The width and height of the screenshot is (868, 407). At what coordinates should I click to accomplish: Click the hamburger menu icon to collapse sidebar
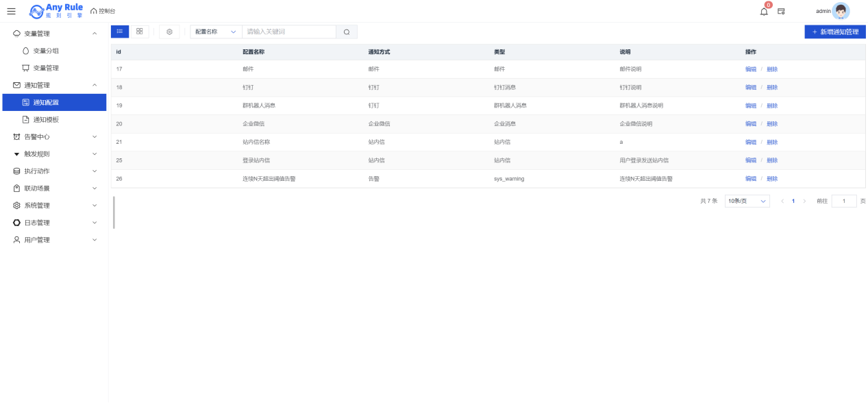pyautogui.click(x=11, y=11)
